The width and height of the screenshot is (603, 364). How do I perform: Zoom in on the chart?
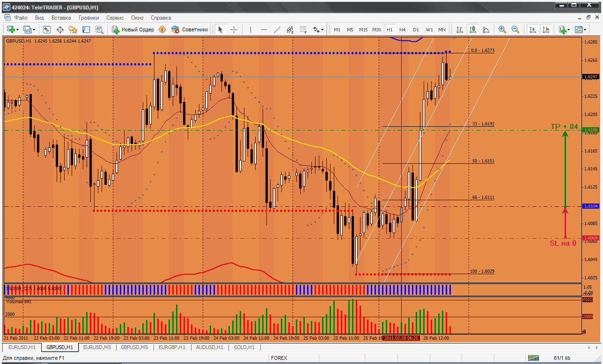click(502, 29)
